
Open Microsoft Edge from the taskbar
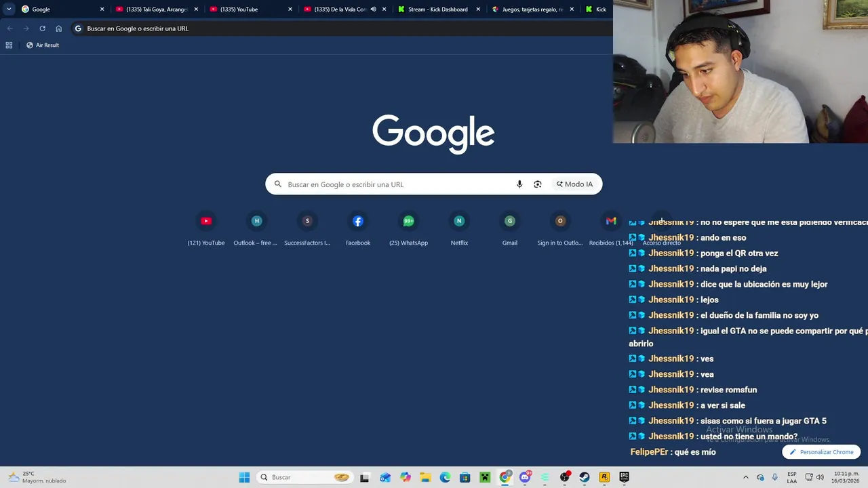[x=446, y=477]
